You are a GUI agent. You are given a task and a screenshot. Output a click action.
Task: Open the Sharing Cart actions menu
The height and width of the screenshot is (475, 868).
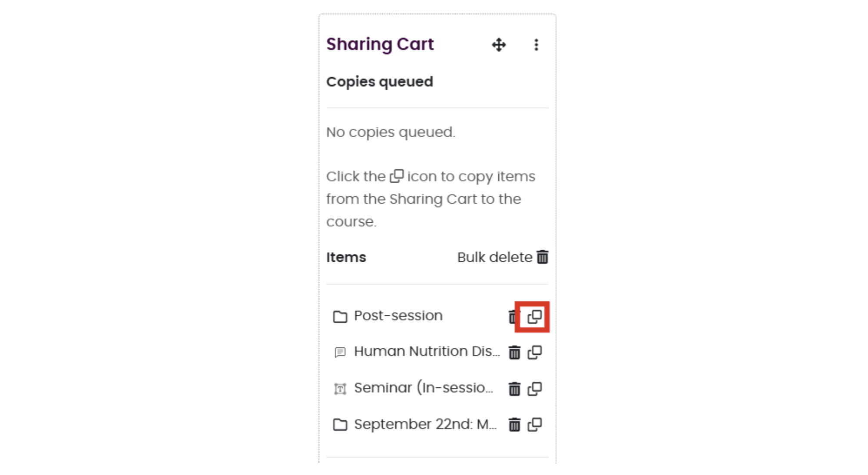(536, 44)
